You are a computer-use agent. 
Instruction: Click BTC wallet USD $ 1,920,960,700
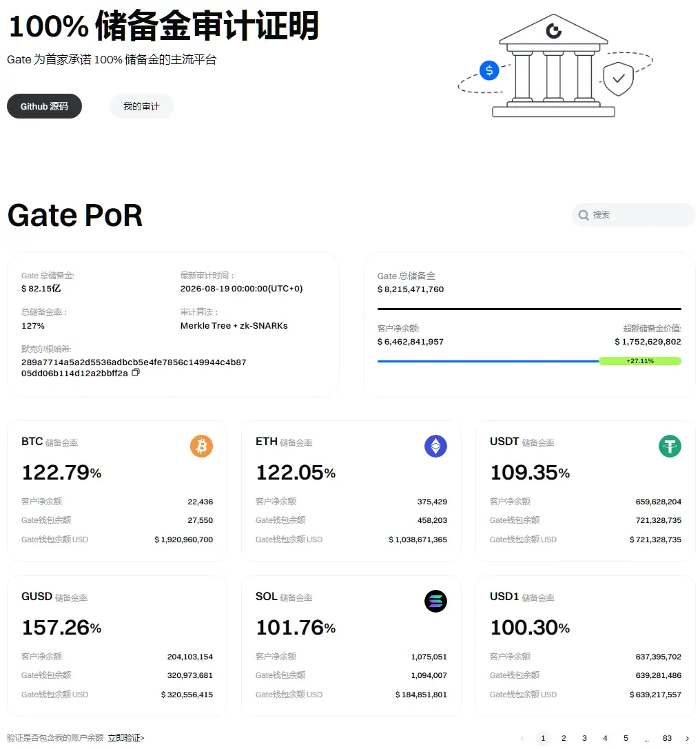click(x=184, y=540)
